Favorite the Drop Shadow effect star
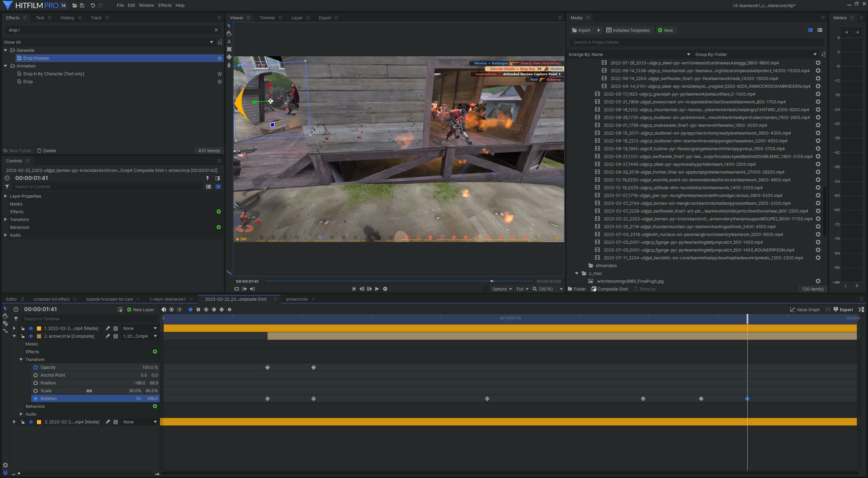868x478 pixels. (x=220, y=58)
